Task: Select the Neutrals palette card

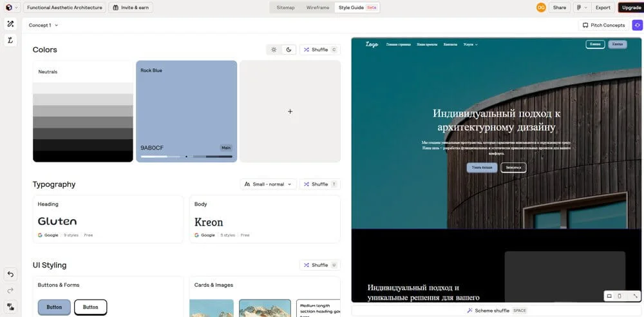Action: click(x=83, y=111)
